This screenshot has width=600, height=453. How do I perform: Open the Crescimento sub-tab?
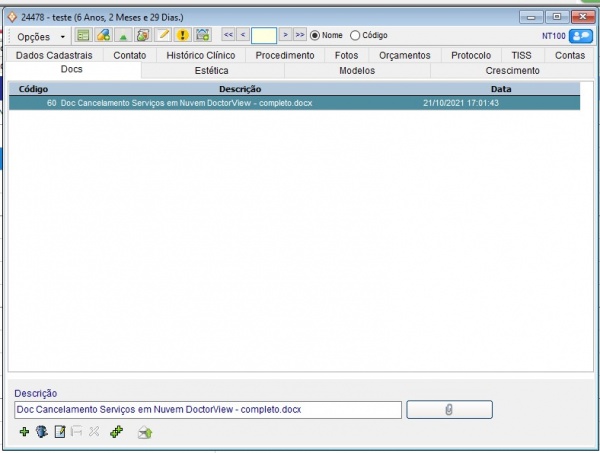pos(512,71)
